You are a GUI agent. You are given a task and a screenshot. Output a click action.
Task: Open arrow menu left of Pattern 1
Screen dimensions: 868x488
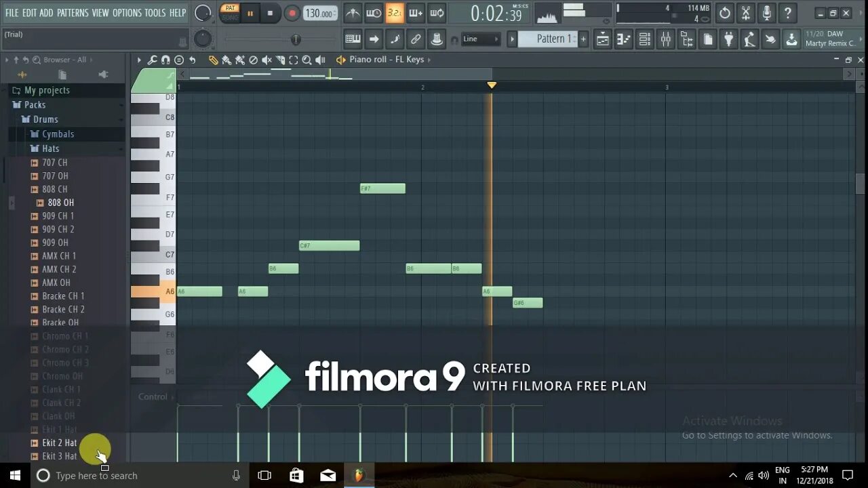click(513, 39)
